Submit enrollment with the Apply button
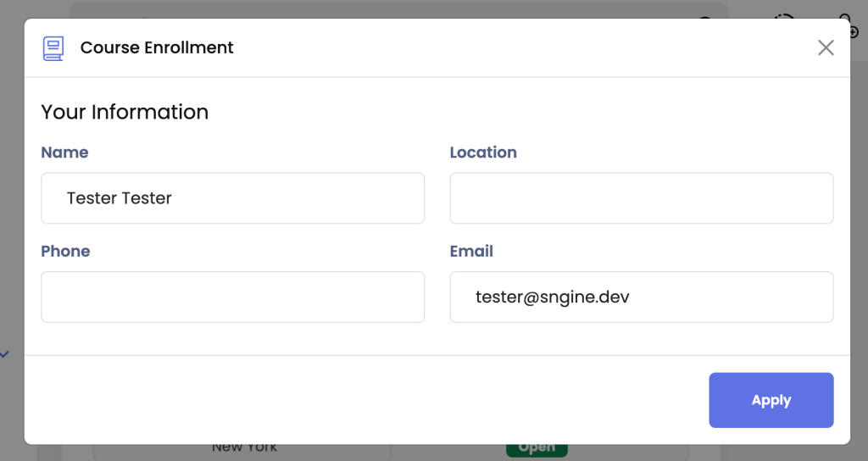868x461 pixels. tap(771, 400)
